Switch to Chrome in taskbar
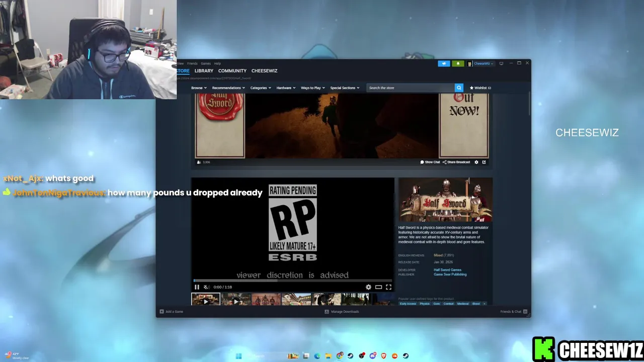The width and height of the screenshot is (644, 362). coord(340,356)
